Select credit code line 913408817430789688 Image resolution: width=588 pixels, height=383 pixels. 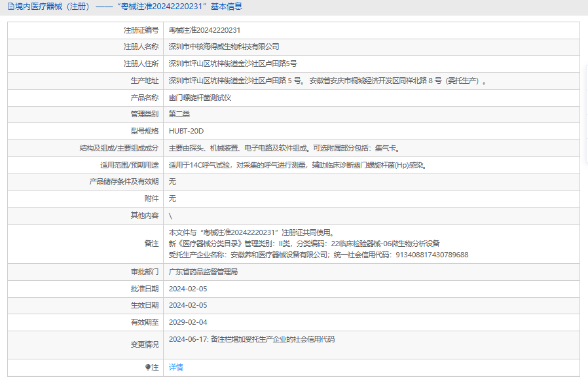[x=318, y=255]
